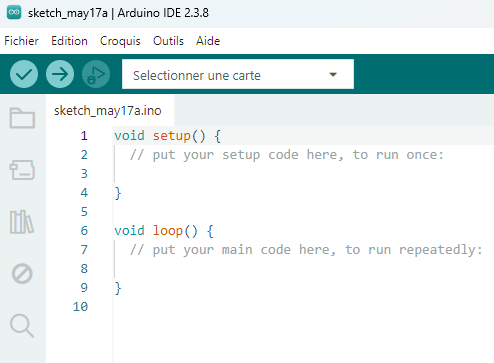The width and height of the screenshot is (494, 363).
Task: Place cursor on empty line 3
Action: [x=303, y=174]
